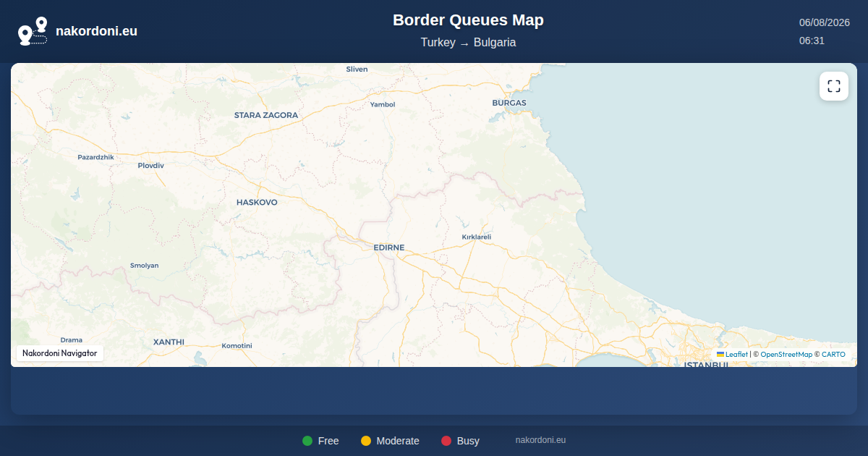Image resolution: width=868 pixels, height=456 pixels.
Task: Click the Plovdiv label on map
Action: [151, 166]
